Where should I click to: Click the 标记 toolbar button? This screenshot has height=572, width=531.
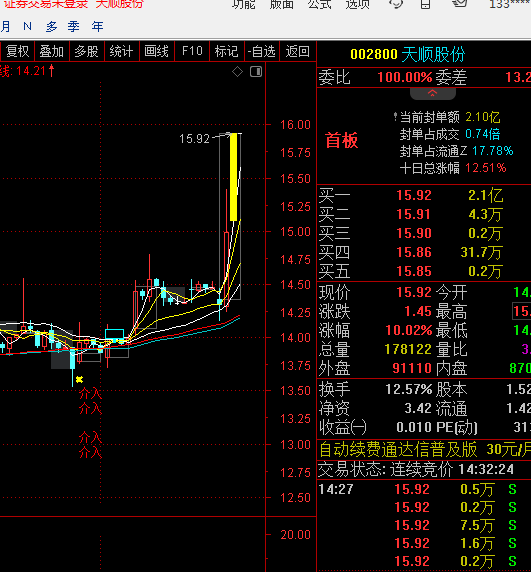click(x=226, y=51)
